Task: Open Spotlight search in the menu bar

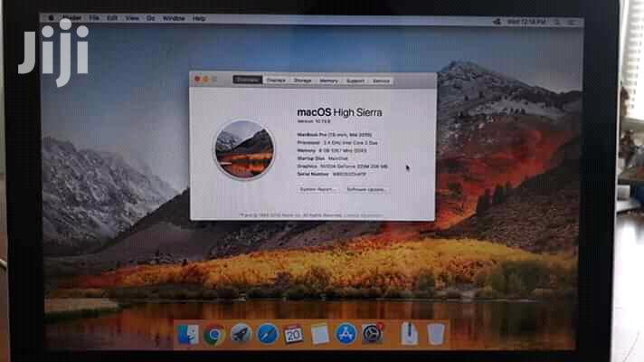Action: [x=557, y=22]
